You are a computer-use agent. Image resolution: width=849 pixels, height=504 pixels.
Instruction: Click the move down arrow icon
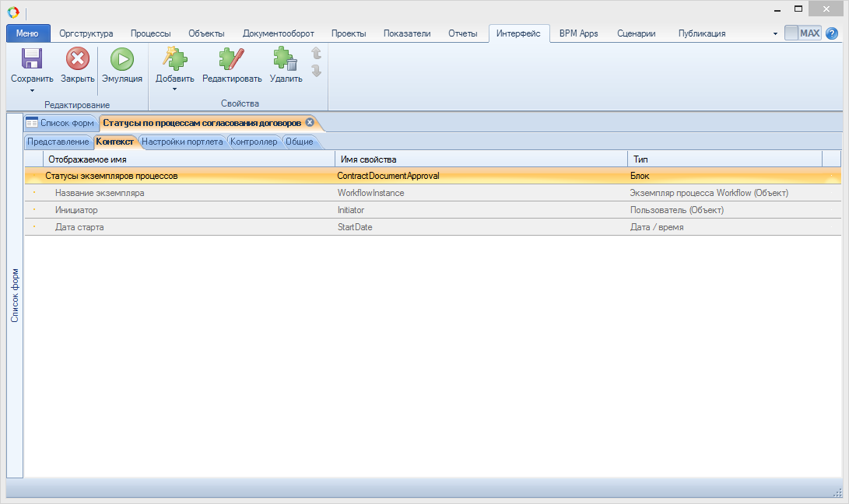click(316, 71)
